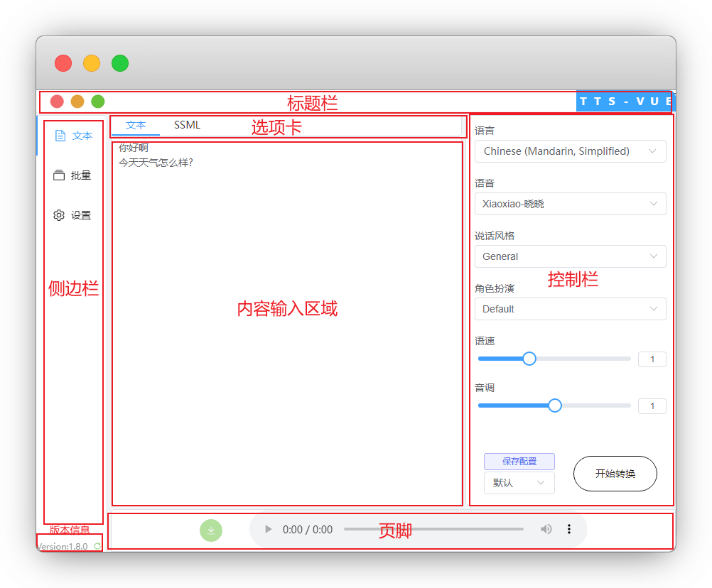Click the 开始转换 button

(615, 474)
